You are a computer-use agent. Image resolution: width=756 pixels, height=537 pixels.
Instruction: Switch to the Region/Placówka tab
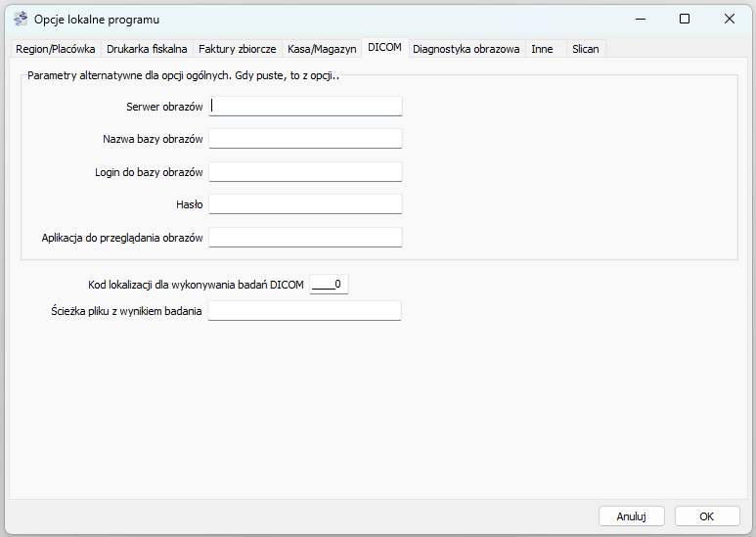point(56,49)
